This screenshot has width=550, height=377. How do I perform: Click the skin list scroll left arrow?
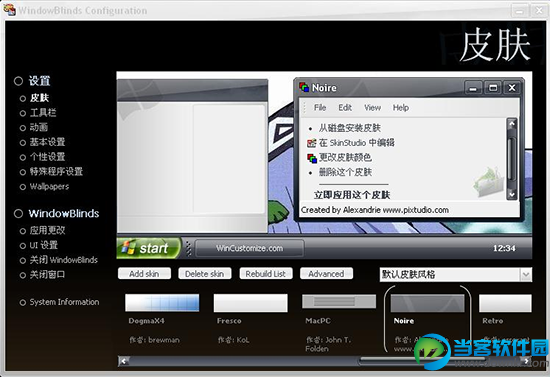[124, 361]
